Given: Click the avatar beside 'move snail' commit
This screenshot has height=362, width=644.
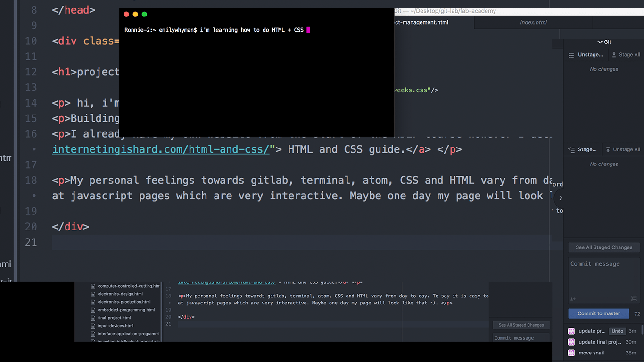Looking at the screenshot, I should [x=571, y=353].
